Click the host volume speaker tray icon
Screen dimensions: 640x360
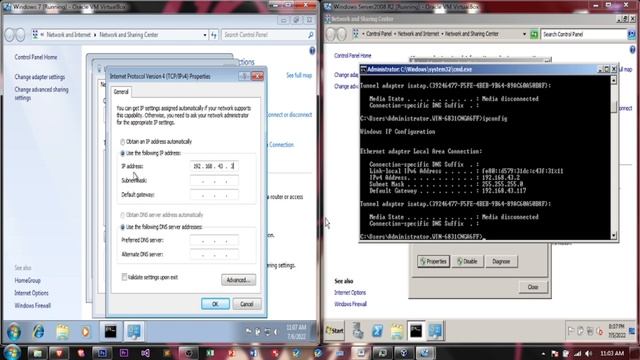click(x=588, y=353)
